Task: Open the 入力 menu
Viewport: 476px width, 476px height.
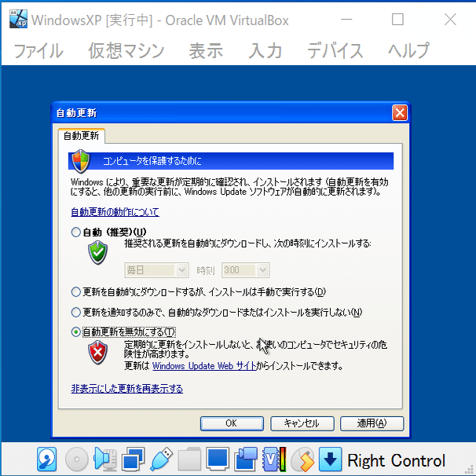Action: pyautogui.click(x=265, y=50)
